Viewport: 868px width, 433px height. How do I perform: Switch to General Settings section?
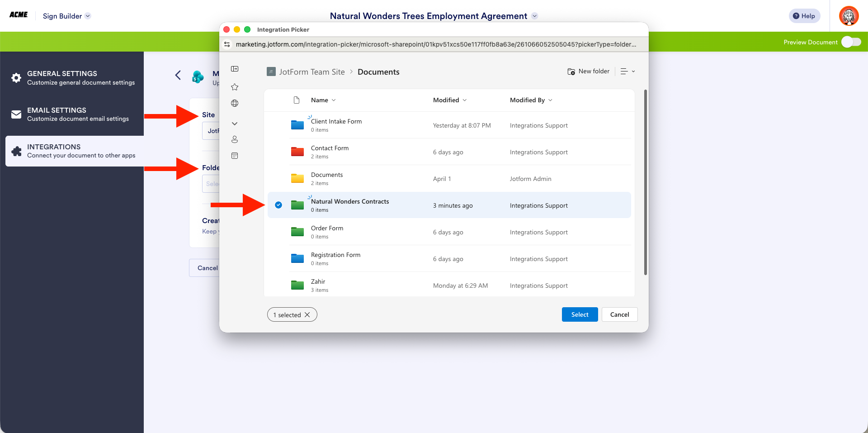coord(16,78)
